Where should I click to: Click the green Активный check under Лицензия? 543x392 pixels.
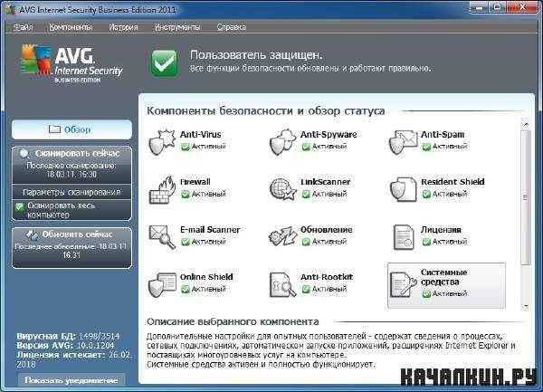pos(426,242)
